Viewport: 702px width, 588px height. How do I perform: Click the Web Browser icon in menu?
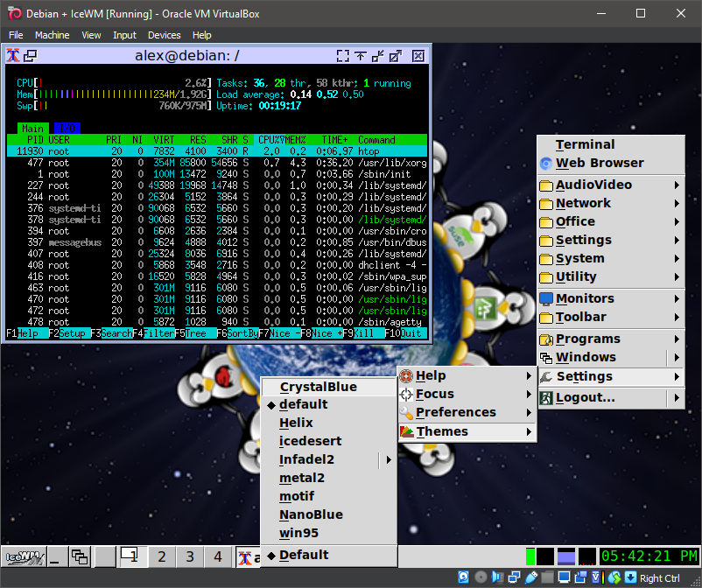point(545,164)
